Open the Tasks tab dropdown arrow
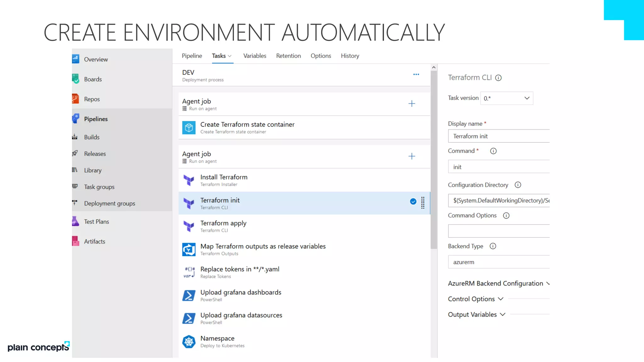Viewport: 644px width, 362px height. pos(230,56)
